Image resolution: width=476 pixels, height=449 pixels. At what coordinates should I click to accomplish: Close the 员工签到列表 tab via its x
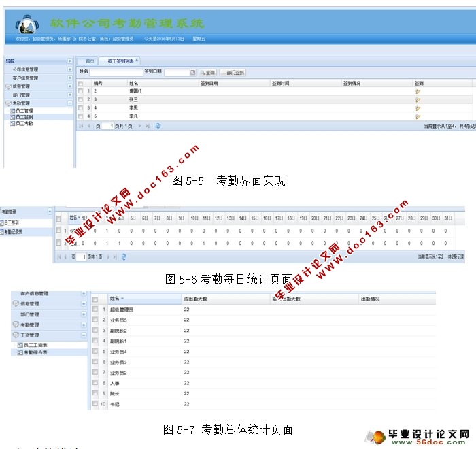(137, 60)
